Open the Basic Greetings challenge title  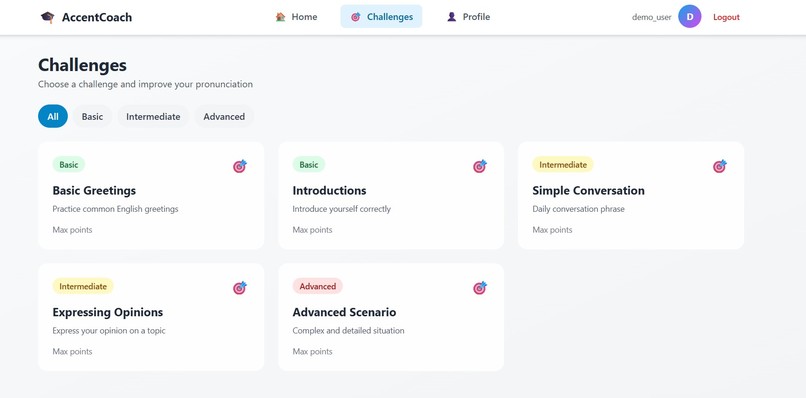click(94, 191)
